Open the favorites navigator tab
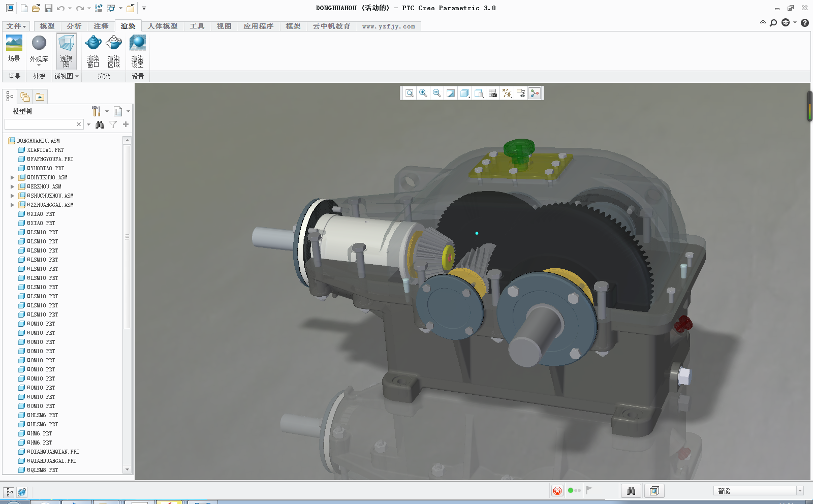The height and width of the screenshot is (504, 813). pos(40,97)
